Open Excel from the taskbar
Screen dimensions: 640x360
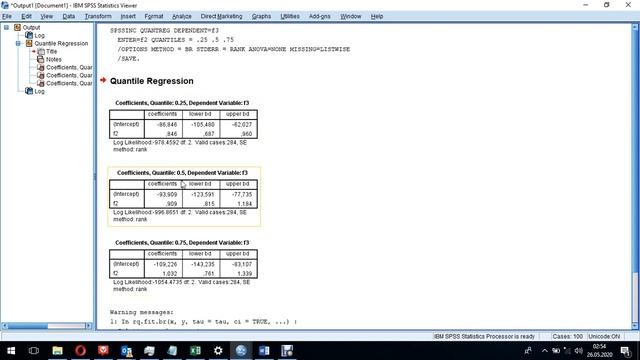pyautogui.click(x=195, y=351)
